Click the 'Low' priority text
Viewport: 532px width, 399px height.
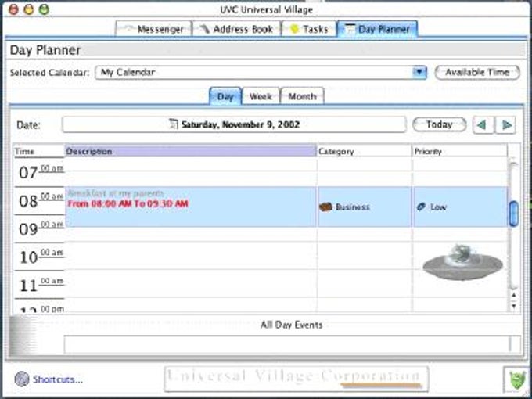(438, 207)
